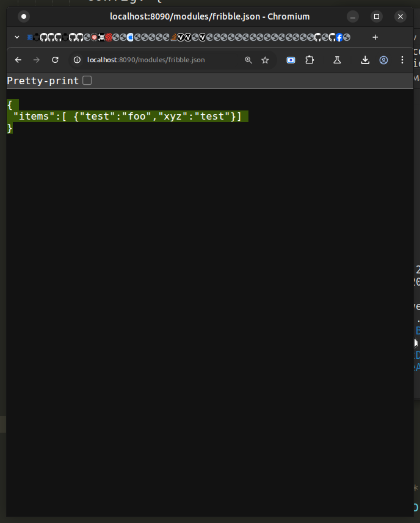420x523 pixels.
Task: Reload the fribble.json page
Action: [55, 60]
